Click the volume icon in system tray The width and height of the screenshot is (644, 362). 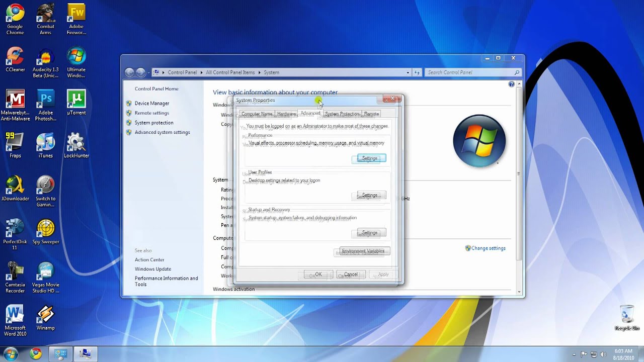[604, 354]
